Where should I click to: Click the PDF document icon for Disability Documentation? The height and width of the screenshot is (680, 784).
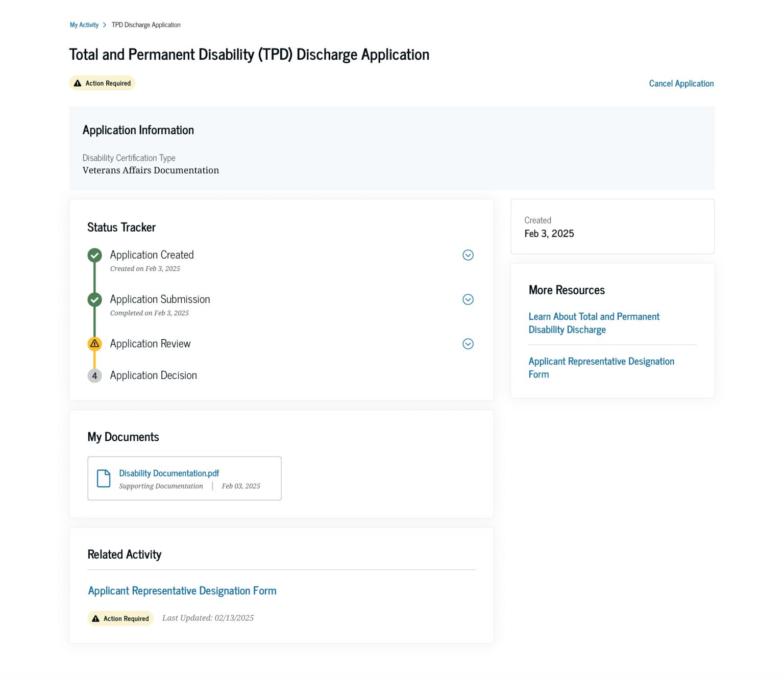(x=104, y=478)
